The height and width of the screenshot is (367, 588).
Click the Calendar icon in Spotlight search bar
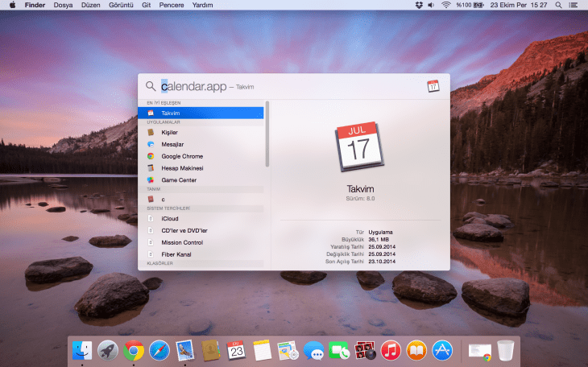pyautogui.click(x=433, y=86)
